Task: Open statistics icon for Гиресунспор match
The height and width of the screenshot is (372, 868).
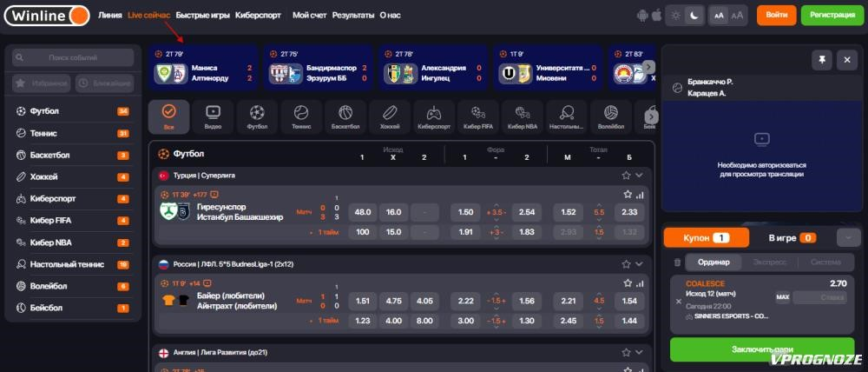Action: tap(640, 196)
